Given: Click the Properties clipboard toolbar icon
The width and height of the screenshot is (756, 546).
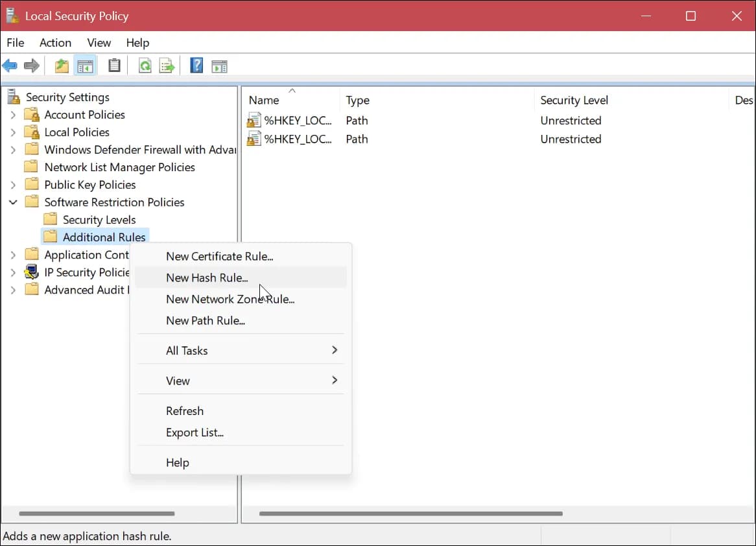Looking at the screenshot, I should 114,65.
